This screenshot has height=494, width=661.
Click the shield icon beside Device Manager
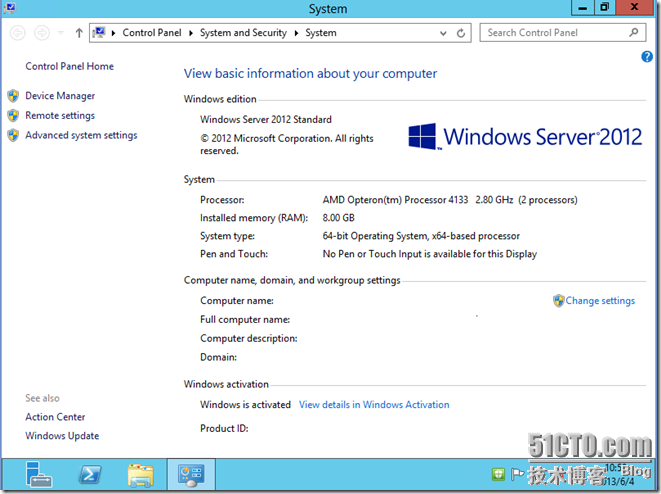(13, 96)
